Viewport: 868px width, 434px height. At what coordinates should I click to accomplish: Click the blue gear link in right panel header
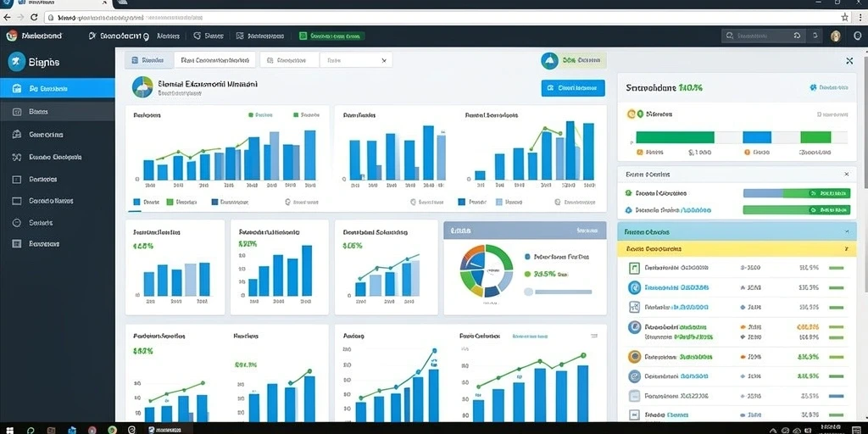(x=829, y=87)
